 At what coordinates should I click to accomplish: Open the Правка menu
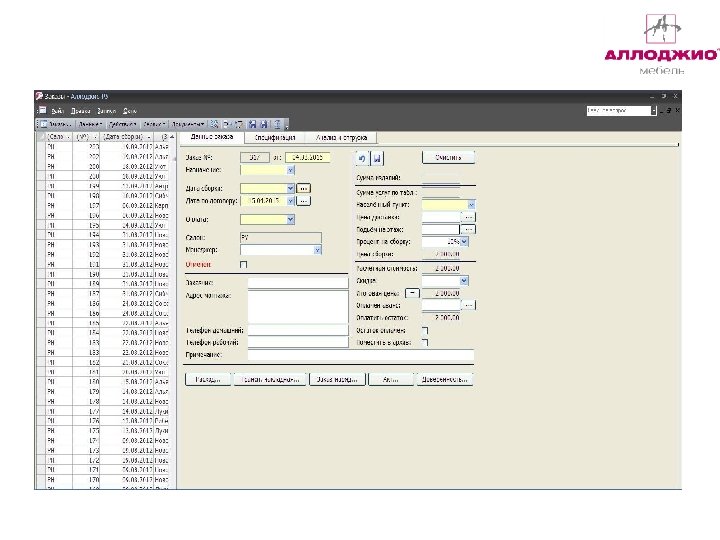coord(81,111)
